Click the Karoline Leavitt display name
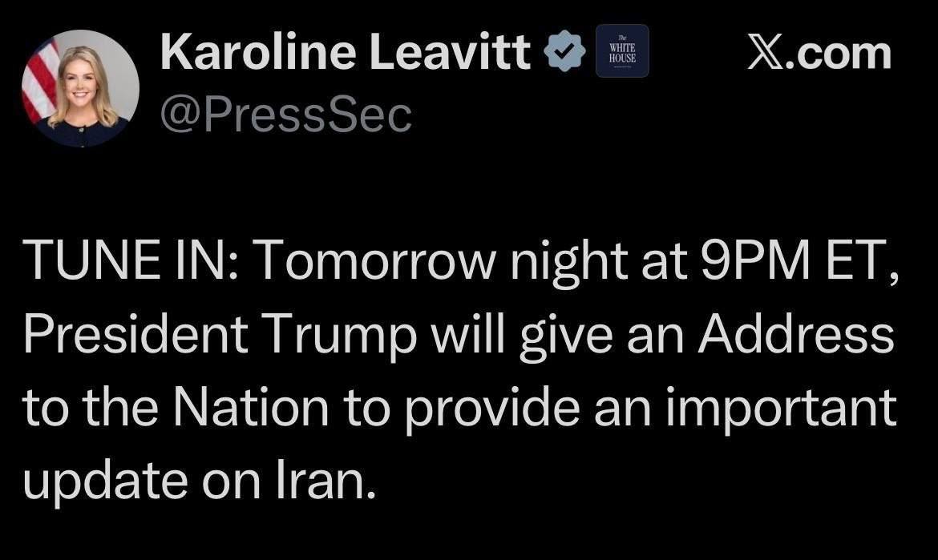Screen dimensions: 938x560 coord(345,53)
